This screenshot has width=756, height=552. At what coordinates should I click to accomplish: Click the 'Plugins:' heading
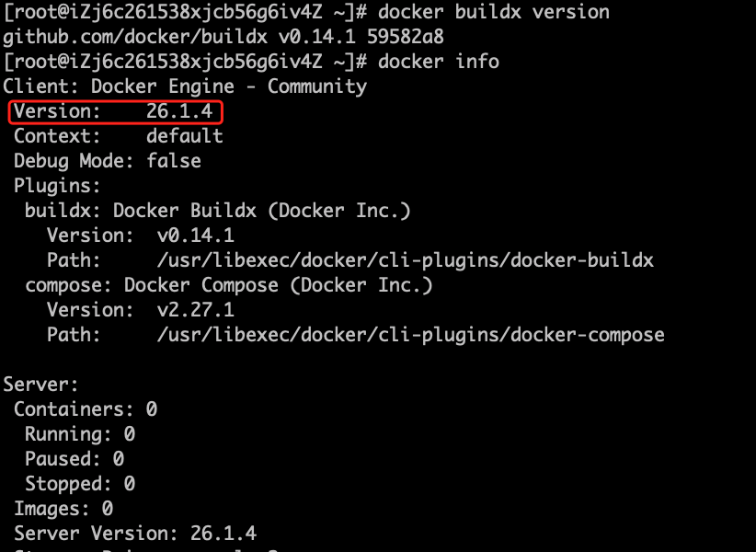click(x=57, y=186)
